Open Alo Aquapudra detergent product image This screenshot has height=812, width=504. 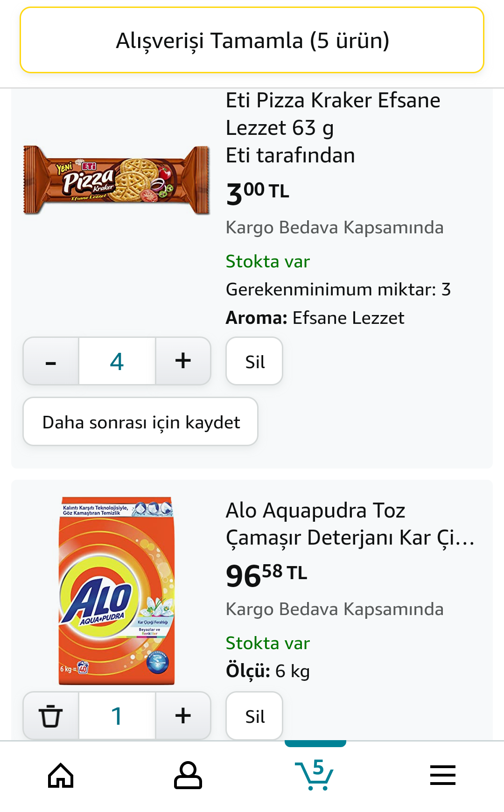117,591
